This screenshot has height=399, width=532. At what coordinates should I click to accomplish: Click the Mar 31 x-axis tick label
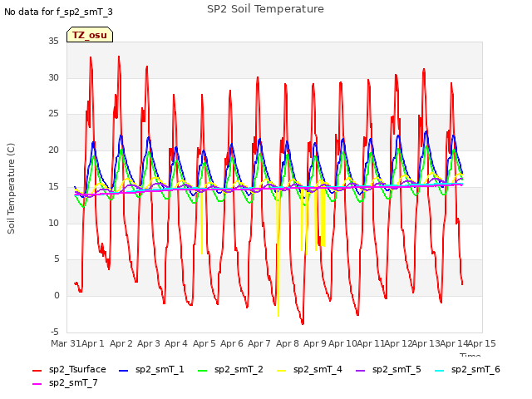point(66,343)
